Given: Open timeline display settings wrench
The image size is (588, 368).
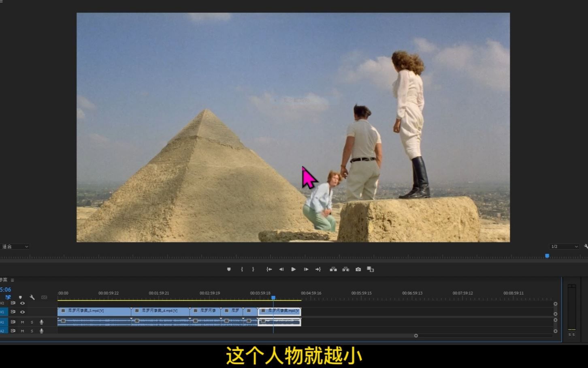Looking at the screenshot, I should [32, 297].
